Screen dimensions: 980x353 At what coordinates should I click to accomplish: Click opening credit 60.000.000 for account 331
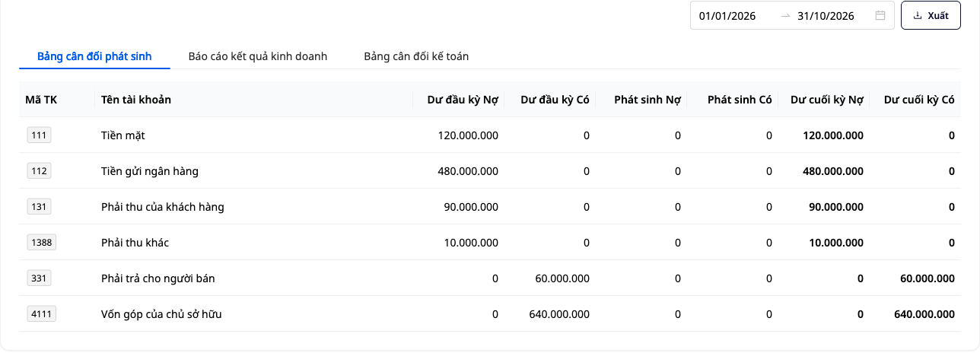pyautogui.click(x=562, y=278)
